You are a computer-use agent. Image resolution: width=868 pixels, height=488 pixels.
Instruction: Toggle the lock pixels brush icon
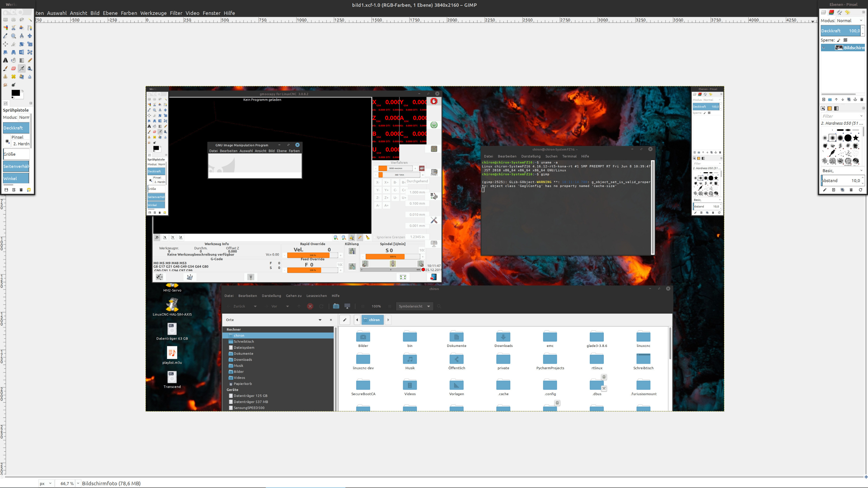[x=839, y=40]
